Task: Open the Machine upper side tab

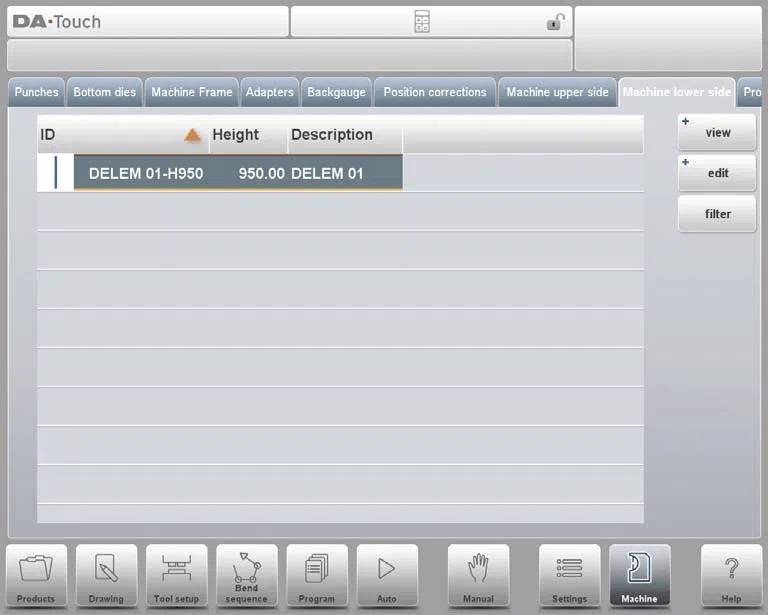Action: pos(557,92)
